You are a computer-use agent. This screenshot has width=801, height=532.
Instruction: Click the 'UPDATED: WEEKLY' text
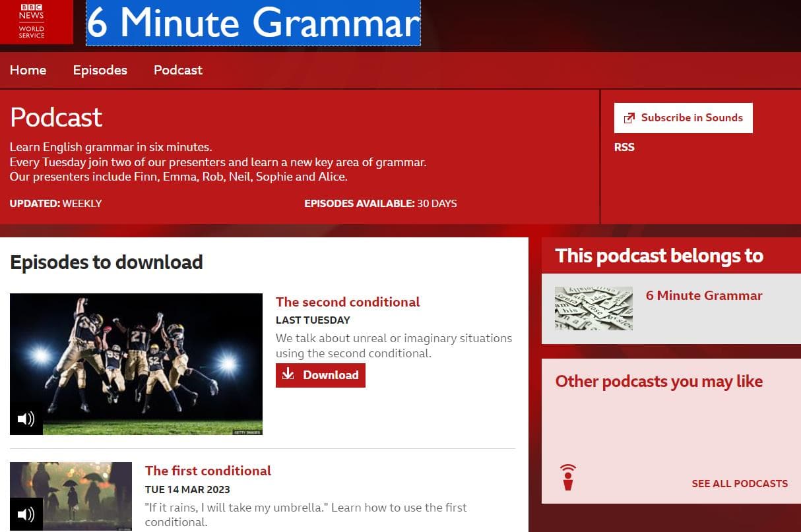pyautogui.click(x=56, y=203)
